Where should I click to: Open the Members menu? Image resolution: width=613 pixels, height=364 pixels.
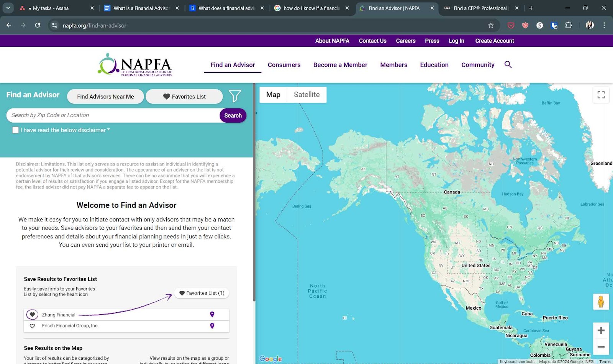coord(393,65)
